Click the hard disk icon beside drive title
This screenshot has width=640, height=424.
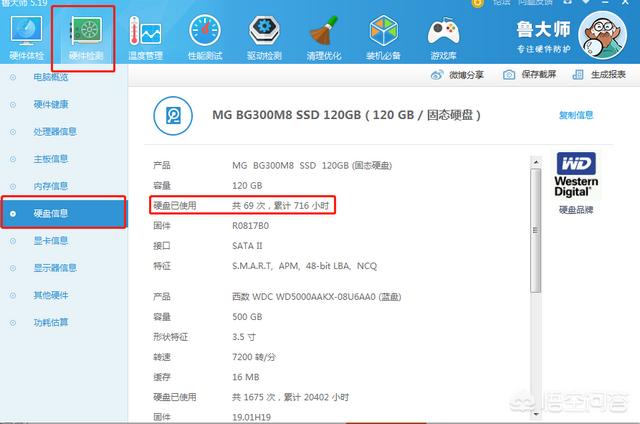(x=173, y=116)
